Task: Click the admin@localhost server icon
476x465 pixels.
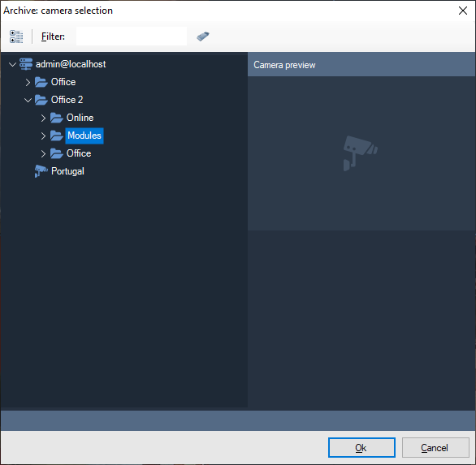Action: click(26, 64)
